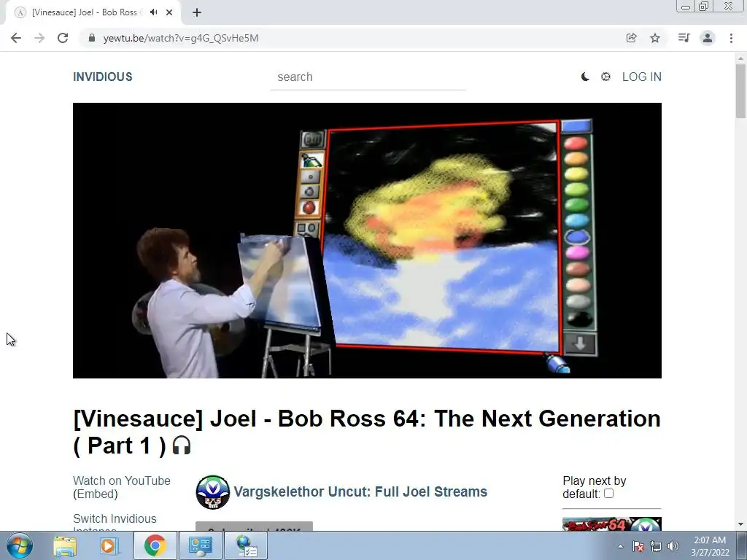This screenshot has height=560, width=747.
Task: Open the Bob Ross 64 related video thumbnail
Action: pos(612,524)
